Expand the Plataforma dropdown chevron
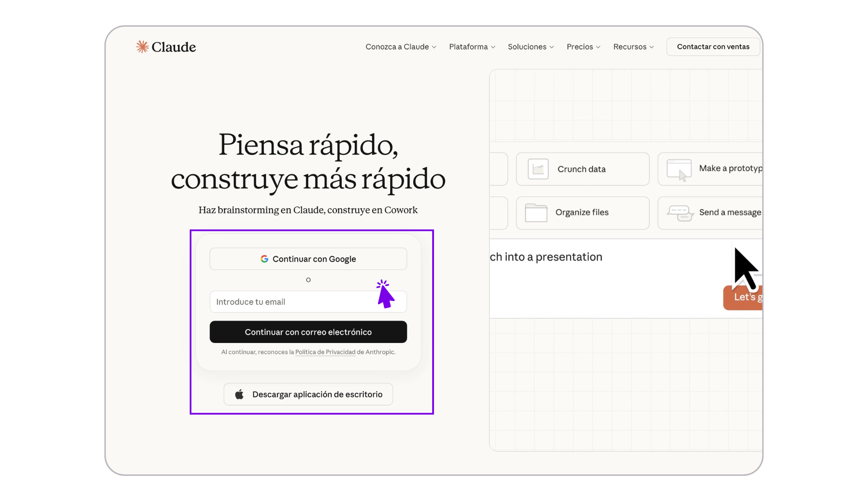 [493, 47]
